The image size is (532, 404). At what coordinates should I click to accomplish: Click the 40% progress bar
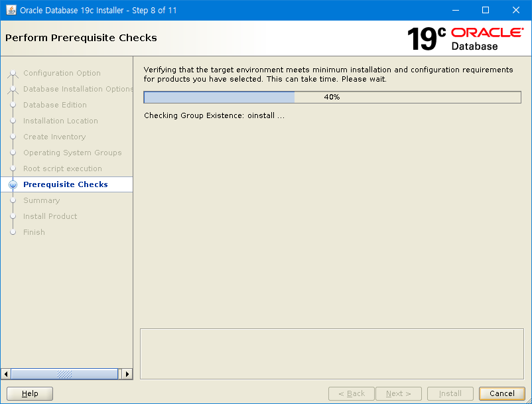332,97
